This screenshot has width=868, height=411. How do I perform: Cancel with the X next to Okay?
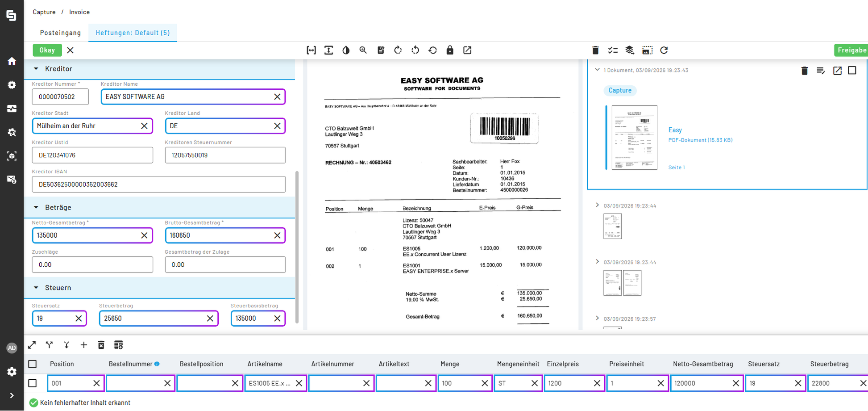tap(71, 50)
